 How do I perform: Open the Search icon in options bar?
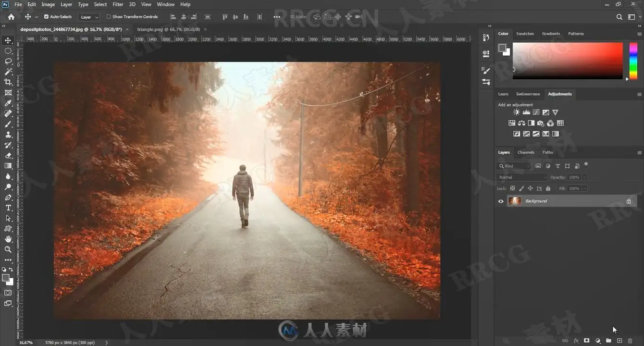pyautogui.click(x=619, y=17)
